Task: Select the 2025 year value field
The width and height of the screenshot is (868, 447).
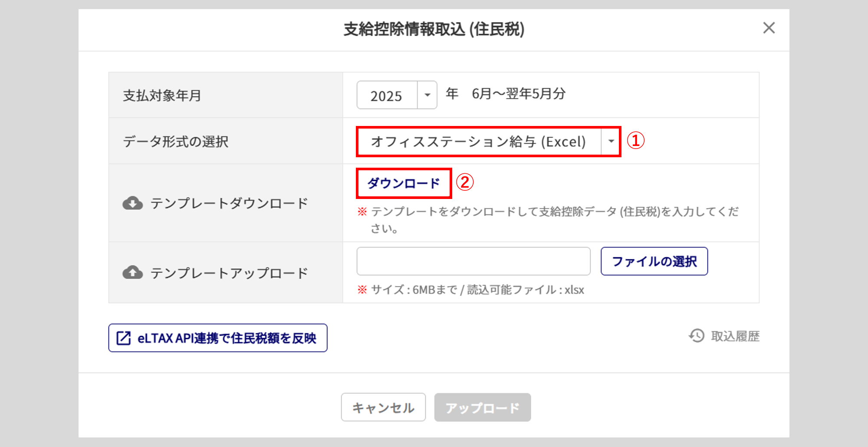Action: (387, 95)
